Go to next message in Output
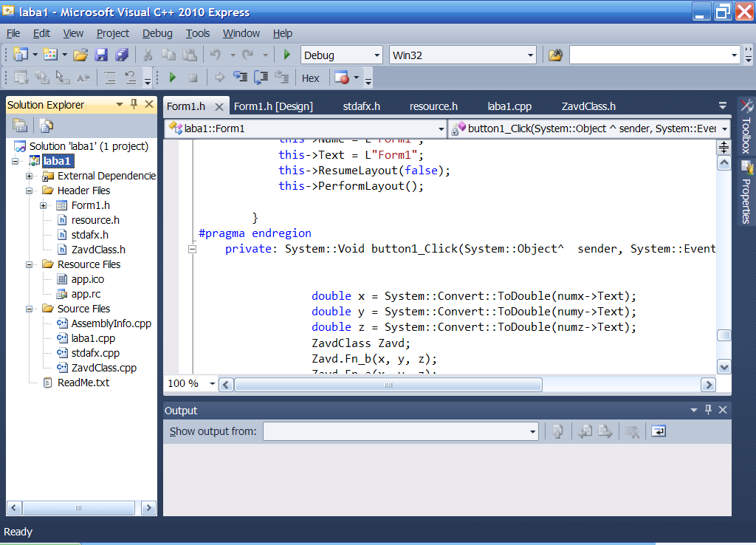756x545 pixels. (x=605, y=431)
